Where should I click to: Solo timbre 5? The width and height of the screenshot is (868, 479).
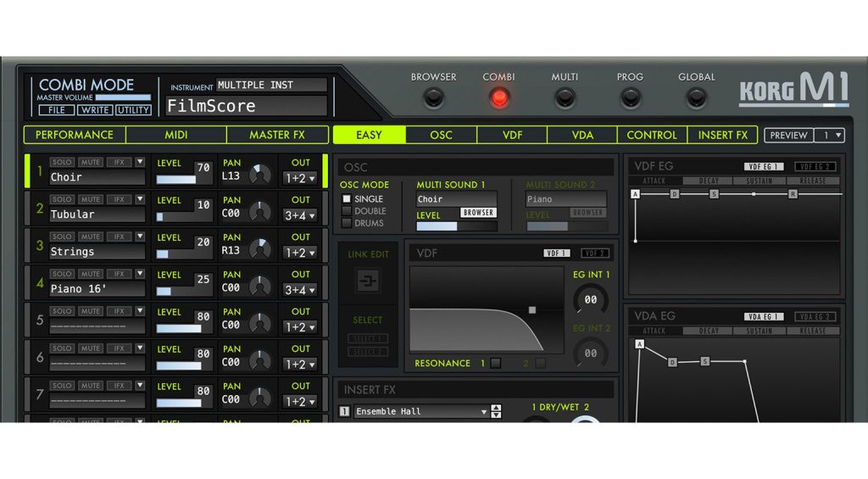[x=62, y=311]
